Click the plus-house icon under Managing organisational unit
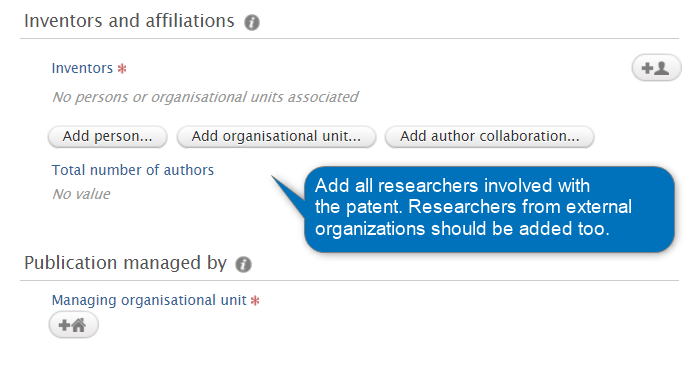Viewport: 697px width, 375px height. 73,325
